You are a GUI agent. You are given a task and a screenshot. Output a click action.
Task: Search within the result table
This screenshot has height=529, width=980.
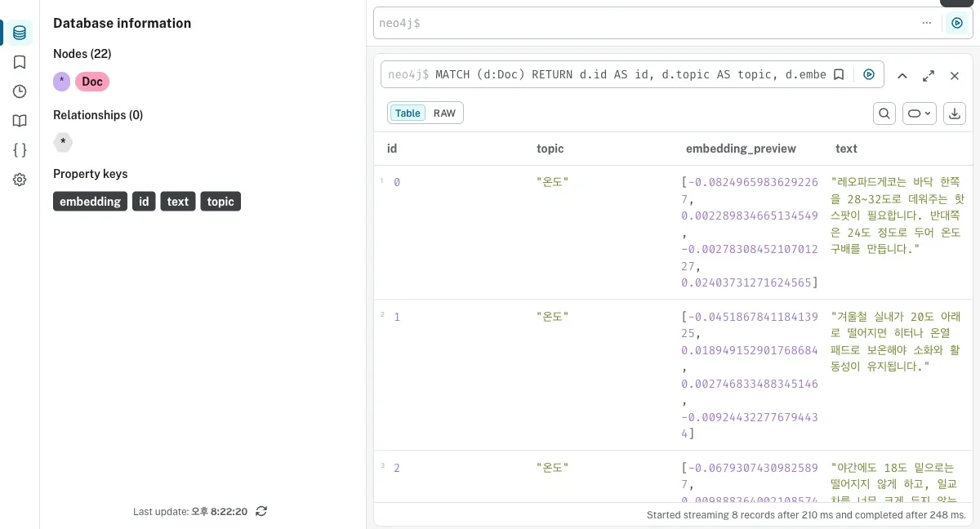[x=884, y=113]
